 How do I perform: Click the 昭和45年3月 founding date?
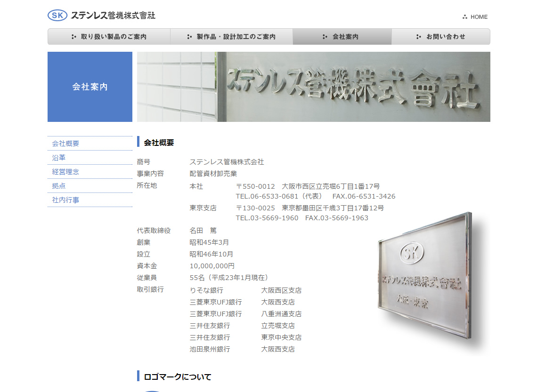(209, 242)
